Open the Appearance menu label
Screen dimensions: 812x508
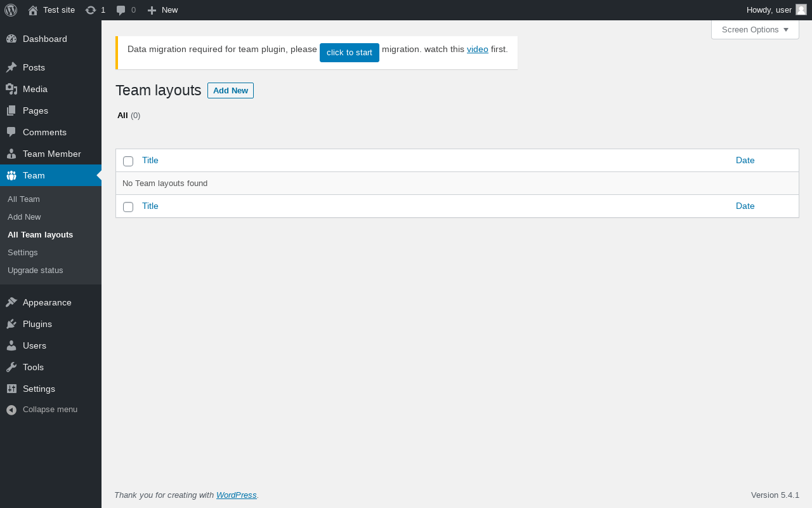pos(47,302)
